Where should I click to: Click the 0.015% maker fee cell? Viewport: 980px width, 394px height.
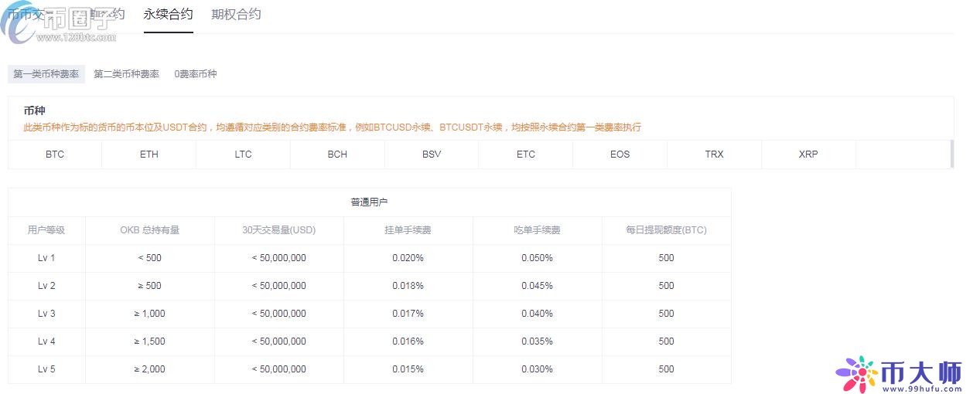[408, 369]
